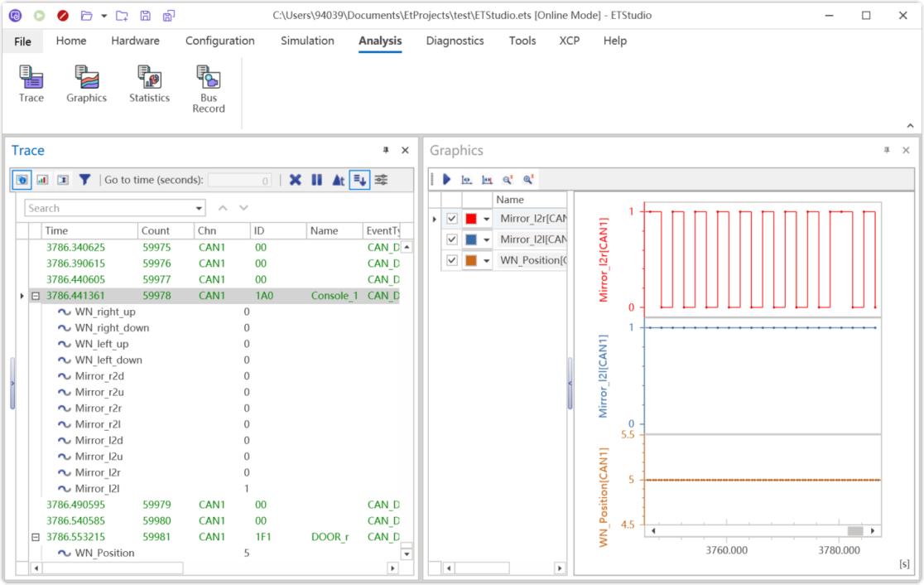This screenshot has width=924, height=585.
Task: Click the red Mirror_l2r color swatch
Action: (x=471, y=219)
